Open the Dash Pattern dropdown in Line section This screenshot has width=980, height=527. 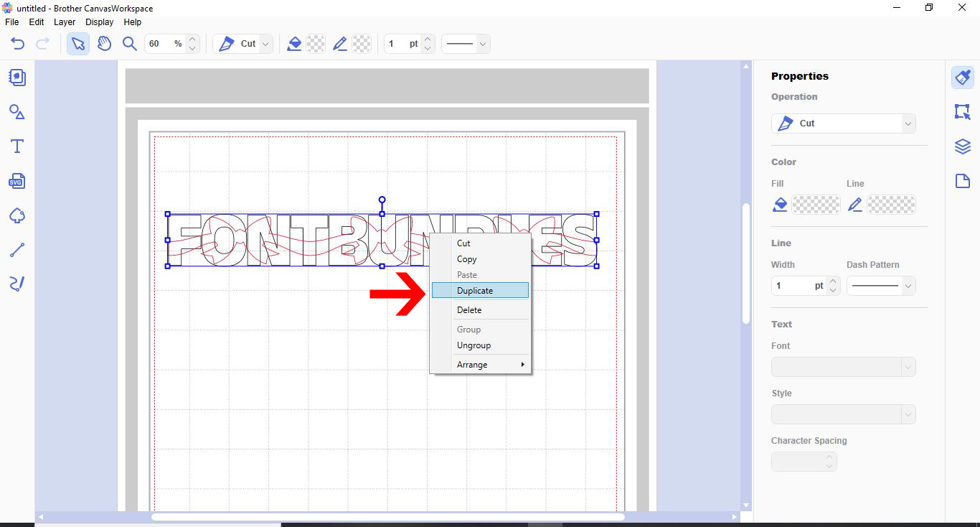[x=881, y=285]
